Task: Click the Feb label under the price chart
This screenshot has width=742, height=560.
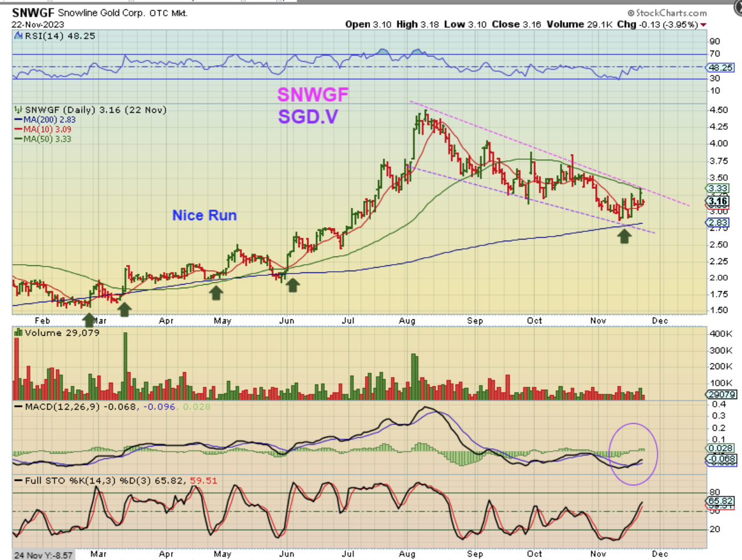Action: [x=42, y=321]
